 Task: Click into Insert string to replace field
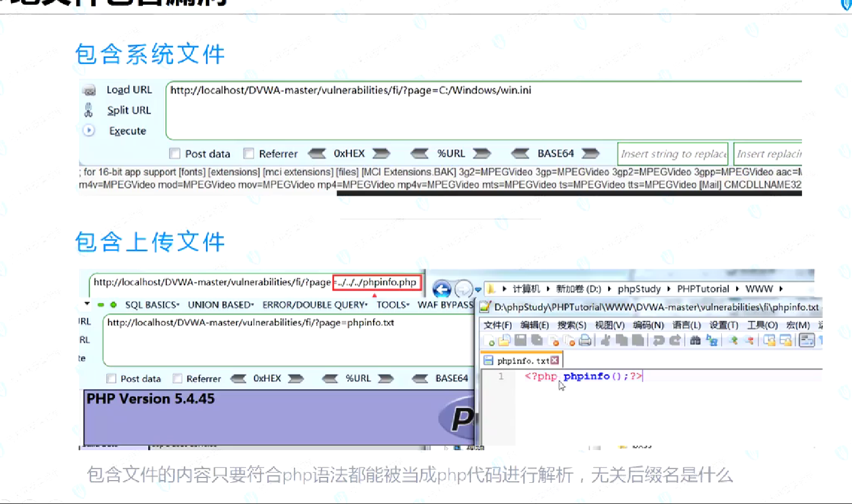673,153
